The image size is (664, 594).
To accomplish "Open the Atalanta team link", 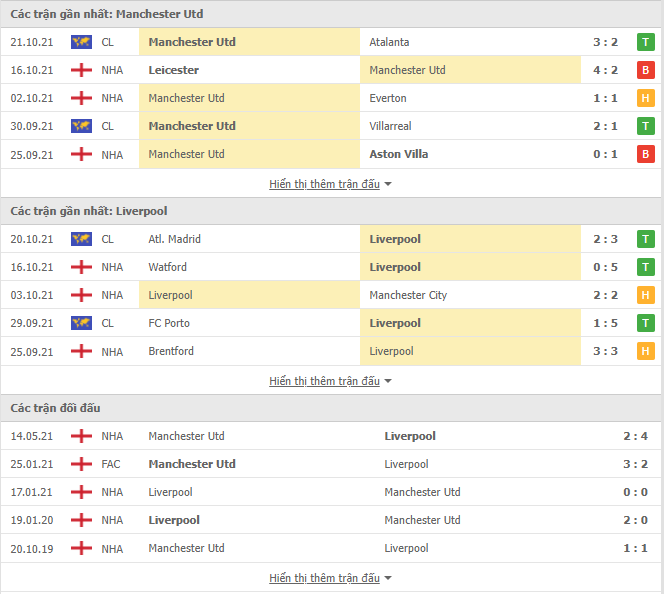I will click(x=389, y=42).
